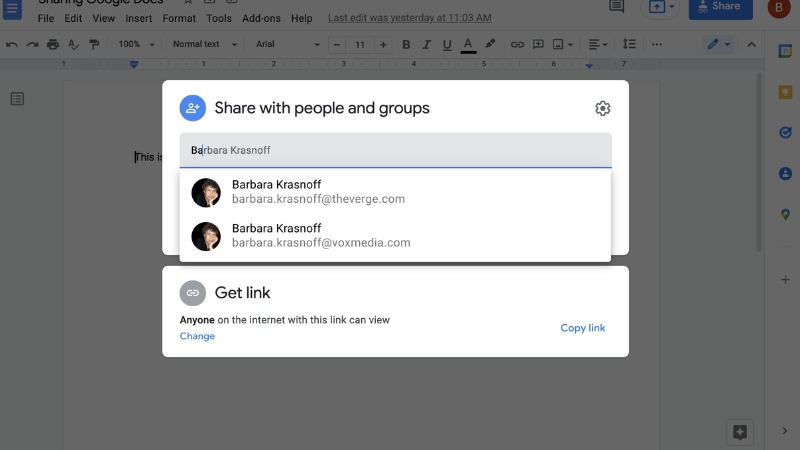
Task: Run spell check via the spellcheck icon
Action: click(73, 44)
